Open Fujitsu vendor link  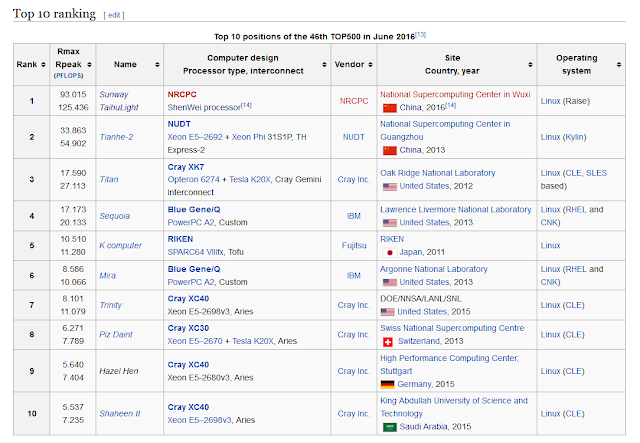[354, 245]
